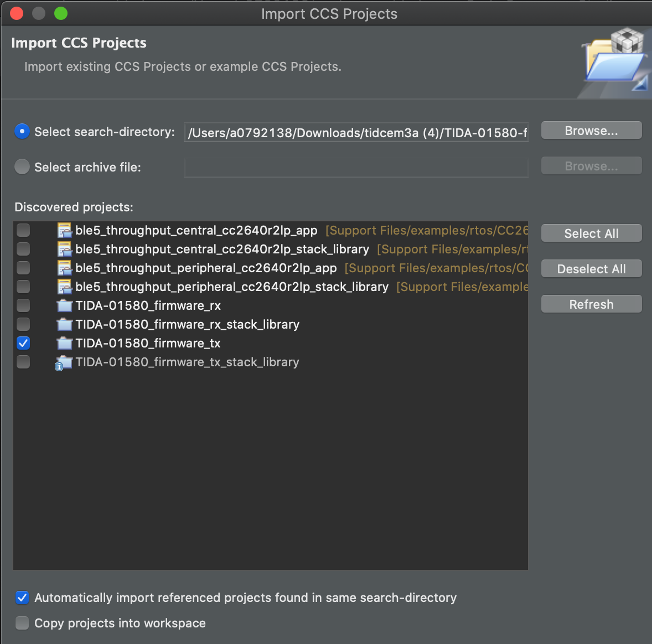Image resolution: width=652 pixels, height=644 pixels.
Task: Close the Import CCS Projects window
Action: pyautogui.click(x=17, y=13)
